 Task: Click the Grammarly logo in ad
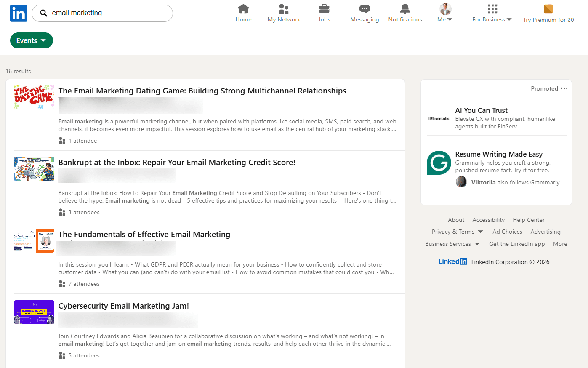click(x=439, y=163)
